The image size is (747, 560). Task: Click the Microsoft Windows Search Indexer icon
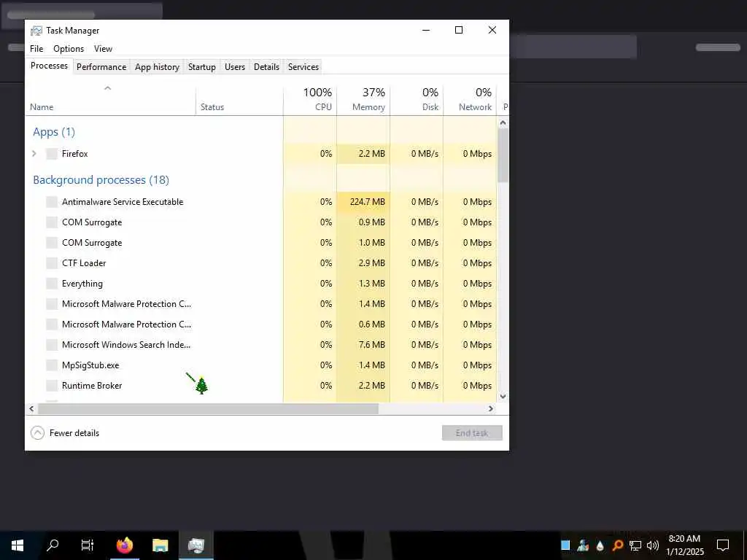[52, 345]
